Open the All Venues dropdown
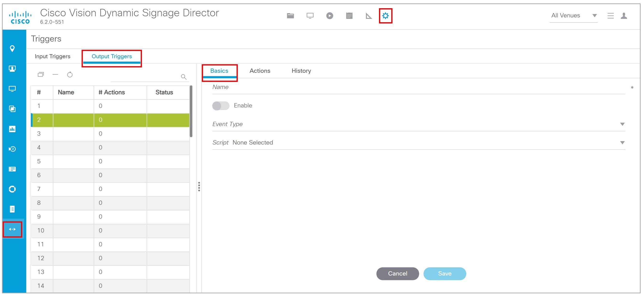Screen dimensions: 644x296 (x=574, y=16)
